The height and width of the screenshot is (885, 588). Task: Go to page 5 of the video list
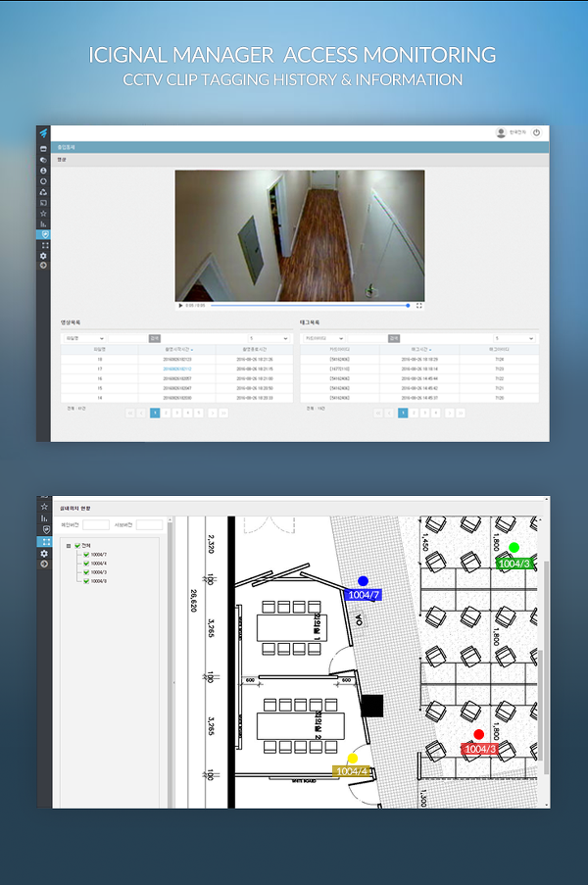(x=199, y=414)
